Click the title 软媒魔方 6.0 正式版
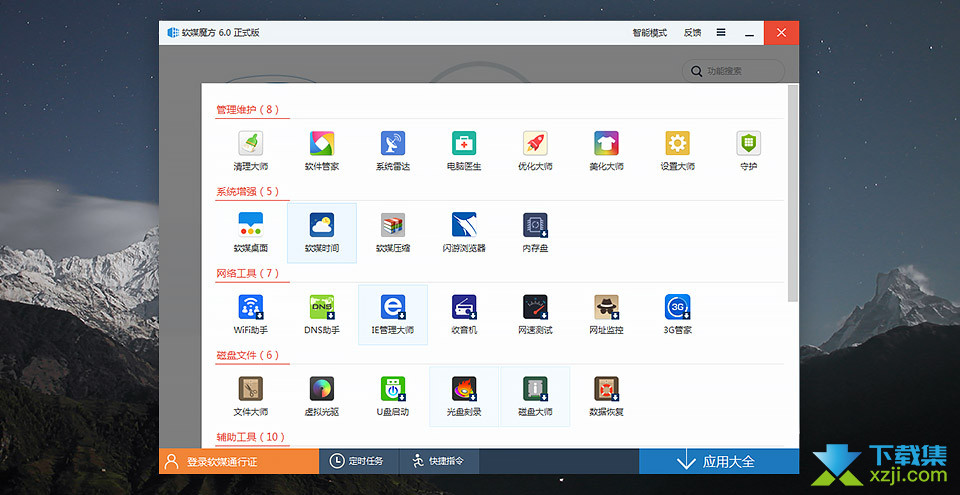The height and width of the screenshot is (495, 960). [x=221, y=33]
